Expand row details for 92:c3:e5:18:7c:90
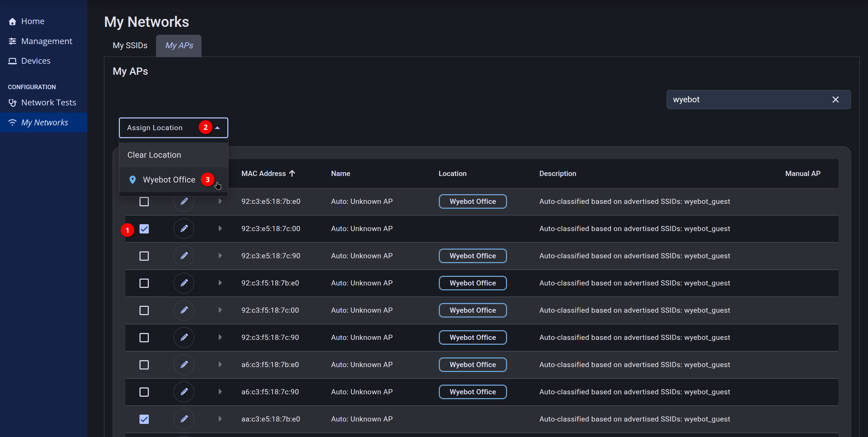The width and height of the screenshot is (868, 437). point(220,256)
